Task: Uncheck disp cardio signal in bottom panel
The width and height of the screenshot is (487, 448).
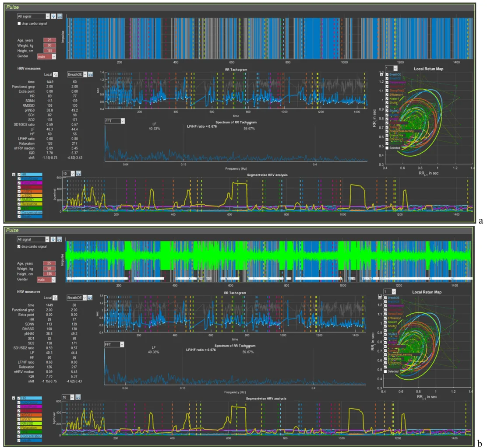Action: tap(19, 246)
